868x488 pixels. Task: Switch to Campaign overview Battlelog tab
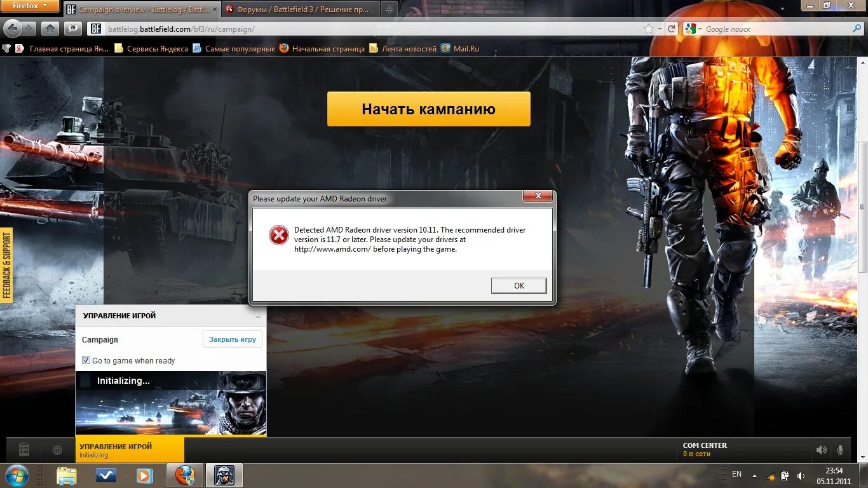coord(141,10)
